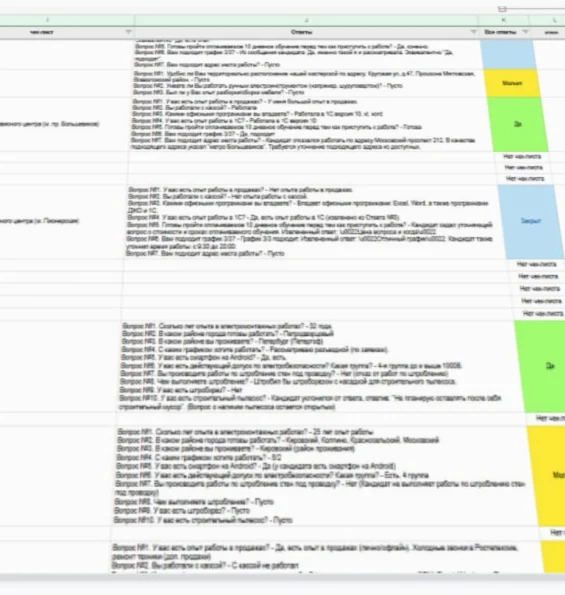The width and height of the screenshot is (565, 595).
Task: Open the filter dropdown on the Ответы header
Action: 473,32
